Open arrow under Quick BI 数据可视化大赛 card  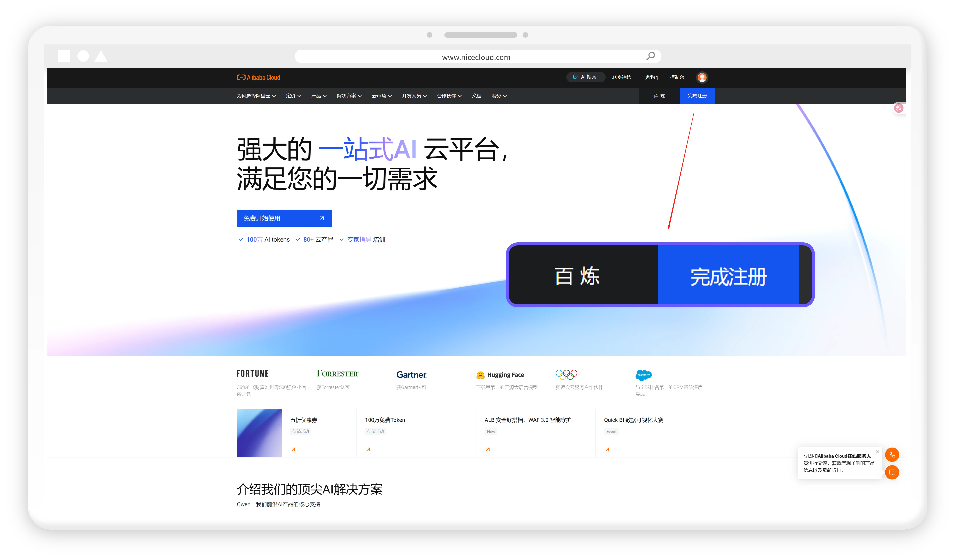point(607,450)
